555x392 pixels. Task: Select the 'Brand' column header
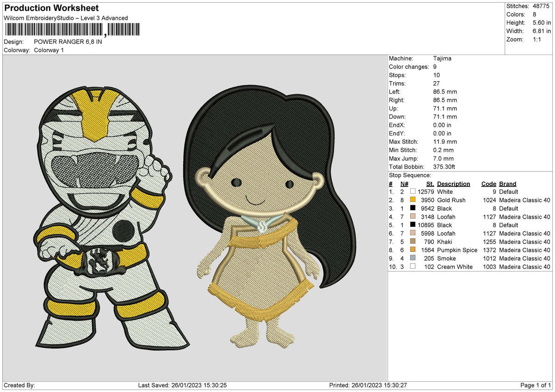[507, 184]
